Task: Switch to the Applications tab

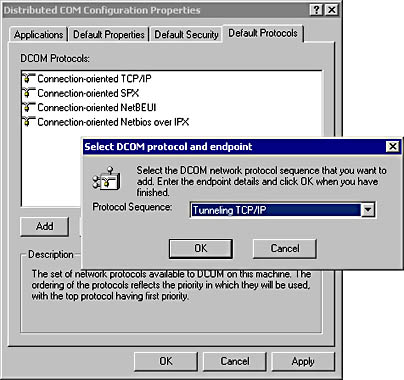Action: click(38, 35)
